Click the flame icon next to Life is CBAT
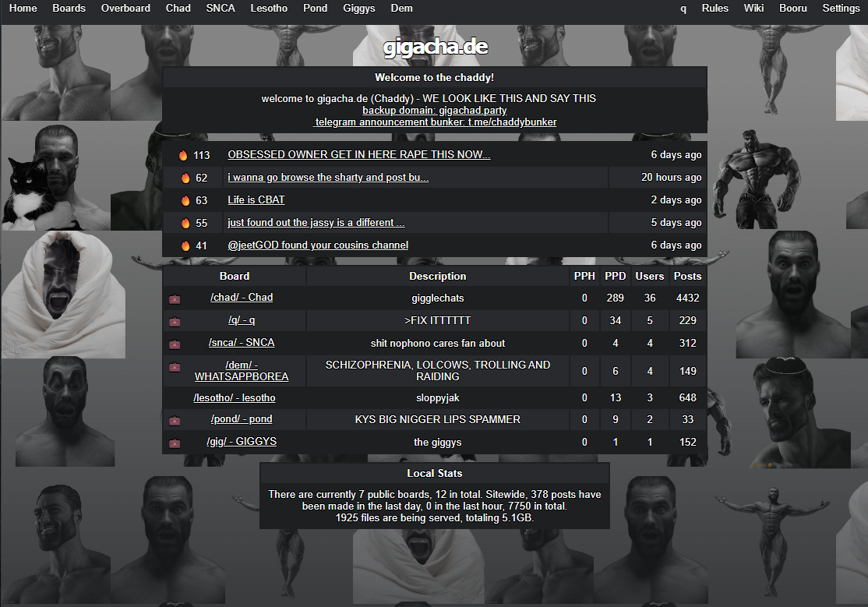Screen dimensions: 868x607 [x=185, y=200]
